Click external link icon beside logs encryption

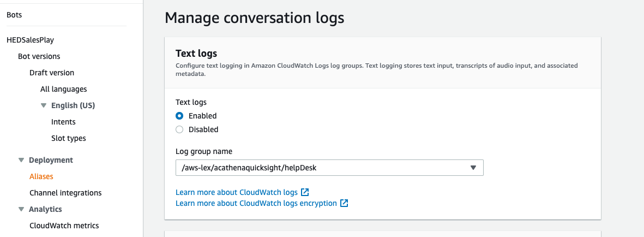point(344,203)
